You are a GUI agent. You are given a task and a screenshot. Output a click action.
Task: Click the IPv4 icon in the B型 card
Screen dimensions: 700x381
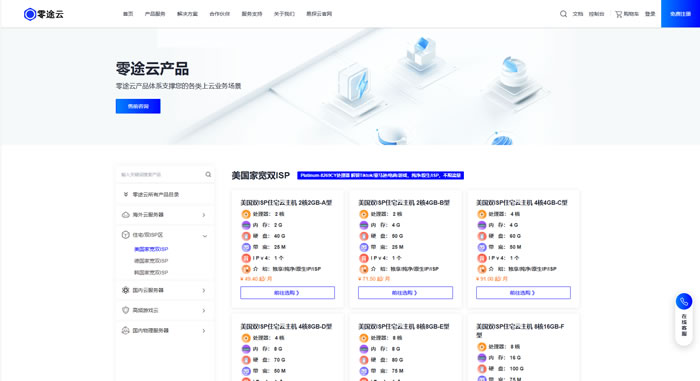(x=364, y=258)
